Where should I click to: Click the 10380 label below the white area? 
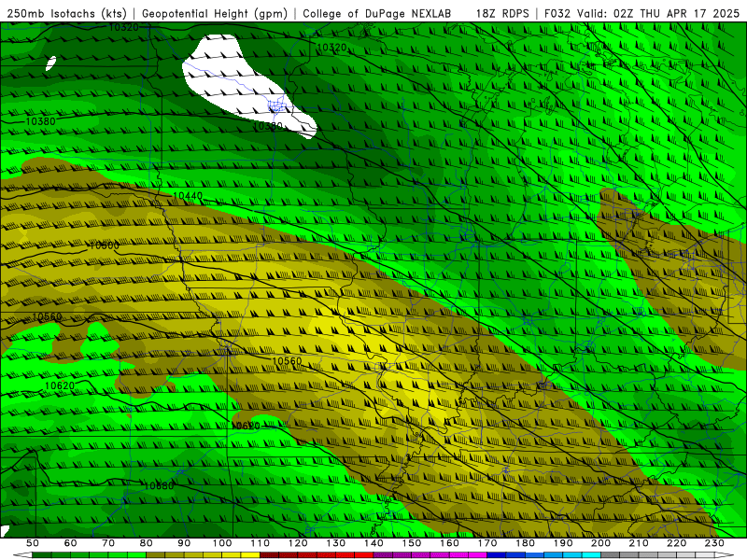click(x=268, y=126)
